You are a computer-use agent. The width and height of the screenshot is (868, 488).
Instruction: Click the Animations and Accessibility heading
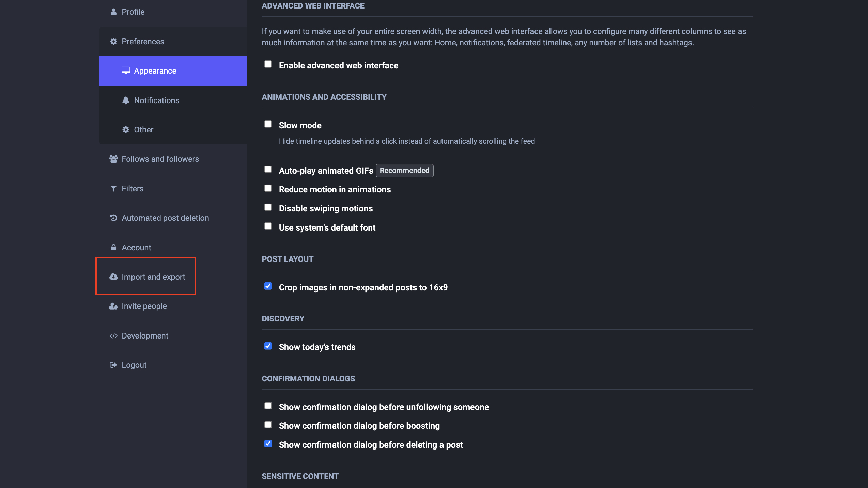tap(324, 97)
